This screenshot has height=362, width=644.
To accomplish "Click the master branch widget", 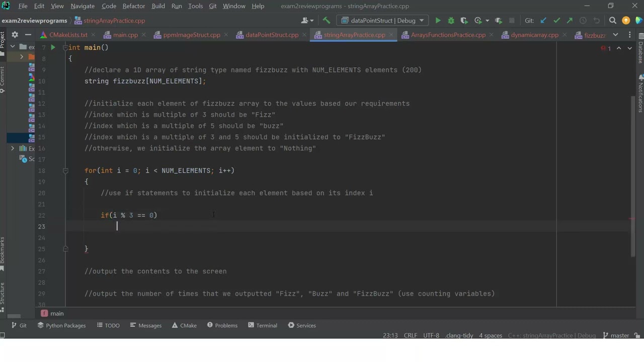I will point(616,335).
